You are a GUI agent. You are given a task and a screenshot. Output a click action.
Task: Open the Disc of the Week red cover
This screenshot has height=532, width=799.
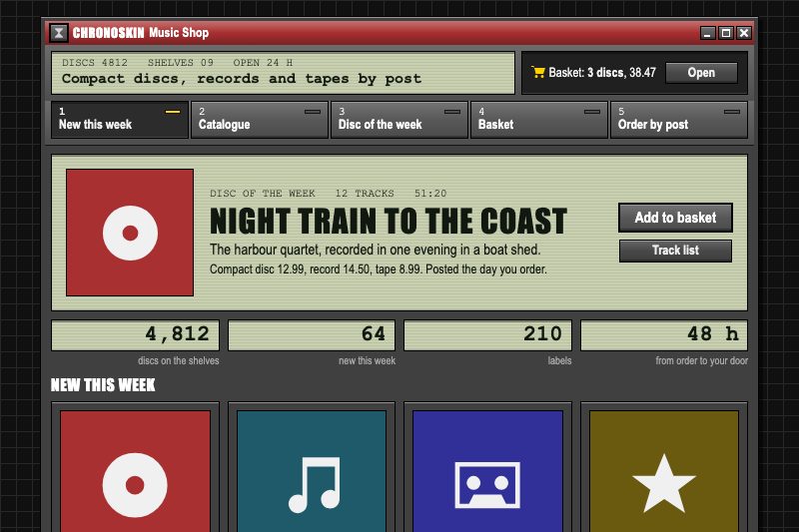point(130,233)
